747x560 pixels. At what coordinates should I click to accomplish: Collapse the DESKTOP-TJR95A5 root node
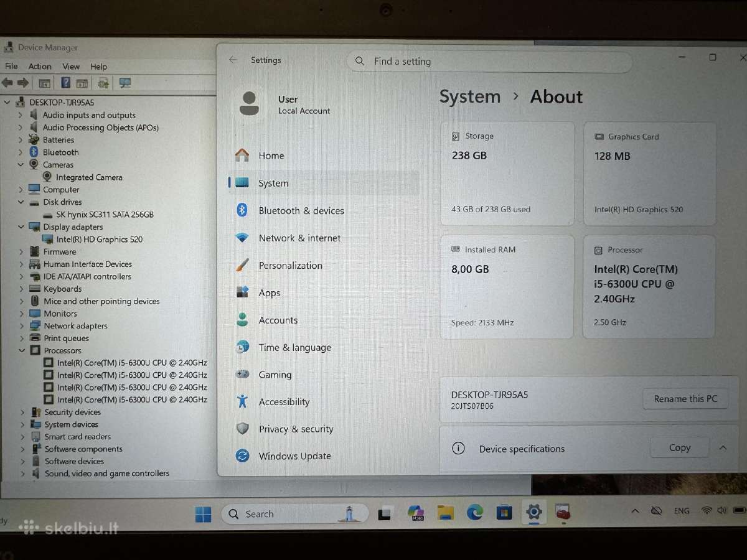8,102
